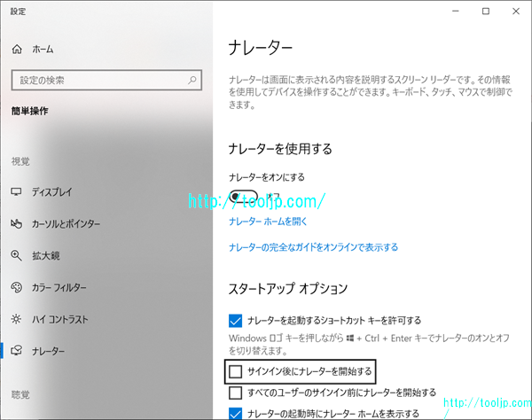The image size is (532, 420).
Task: Open ナレーターの完全なガイドをオンラインで表示する link
Action: (313, 247)
